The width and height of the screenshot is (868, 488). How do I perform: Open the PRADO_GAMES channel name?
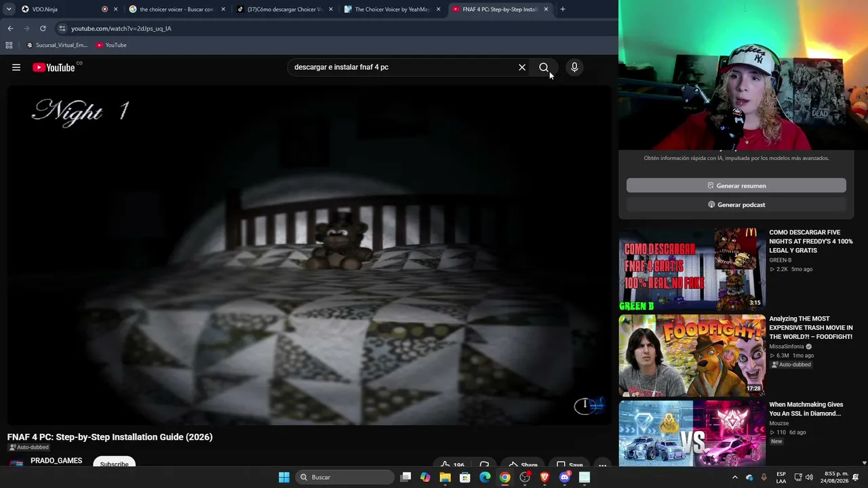click(56, 461)
